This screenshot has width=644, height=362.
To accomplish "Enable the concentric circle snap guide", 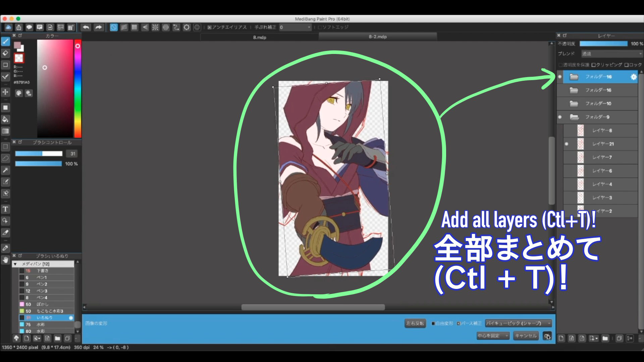I will click(166, 27).
